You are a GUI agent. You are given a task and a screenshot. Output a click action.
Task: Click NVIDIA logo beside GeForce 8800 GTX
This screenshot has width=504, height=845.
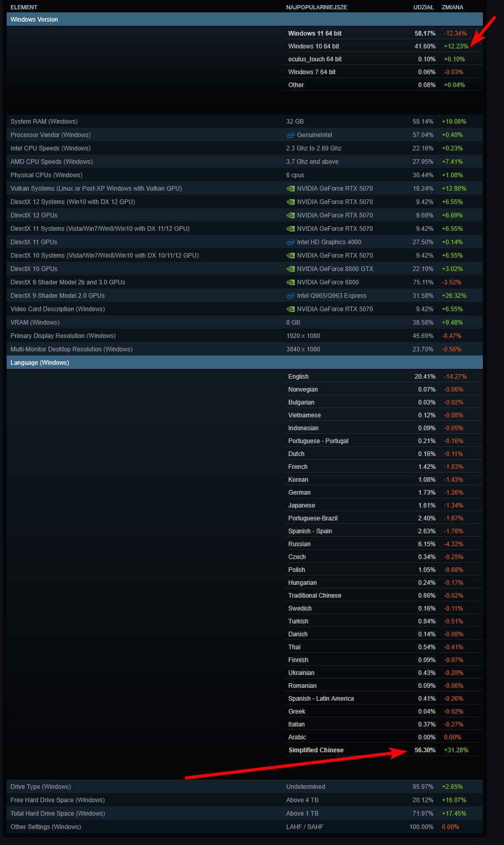pos(291,269)
